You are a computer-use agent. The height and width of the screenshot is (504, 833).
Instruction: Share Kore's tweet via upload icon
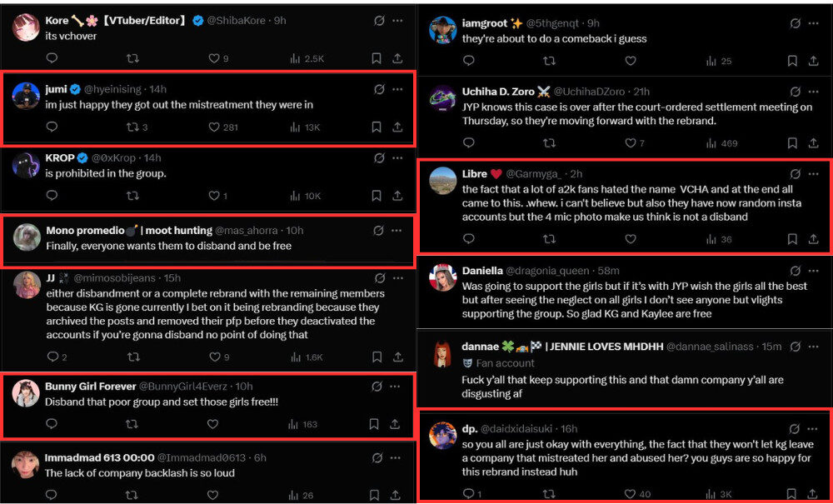point(397,58)
